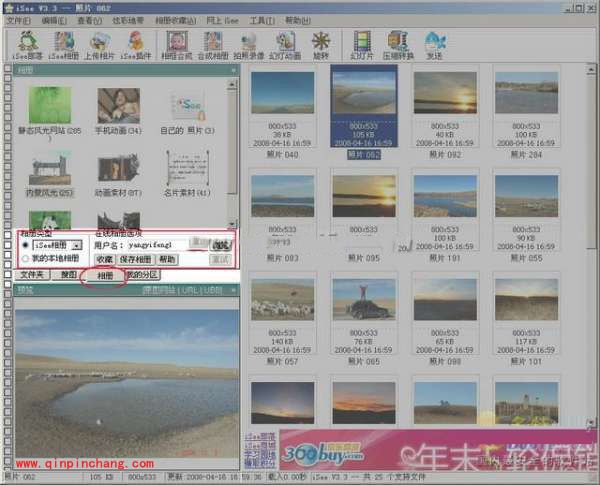Select thumbnail 照片 098
The width and height of the screenshot is (600, 485).
(445, 320)
